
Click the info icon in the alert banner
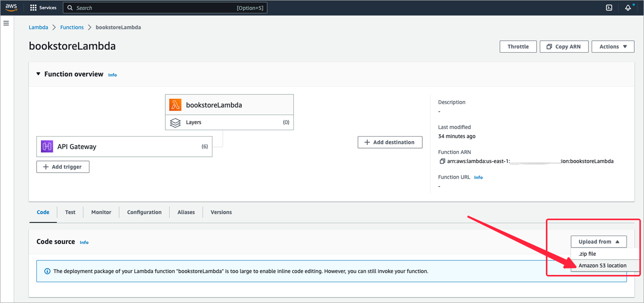pos(47,271)
